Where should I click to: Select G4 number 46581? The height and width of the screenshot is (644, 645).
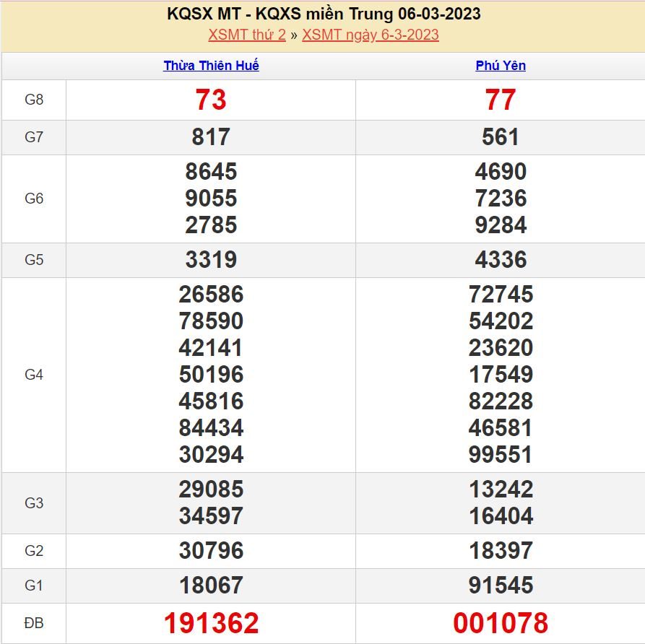501,427
